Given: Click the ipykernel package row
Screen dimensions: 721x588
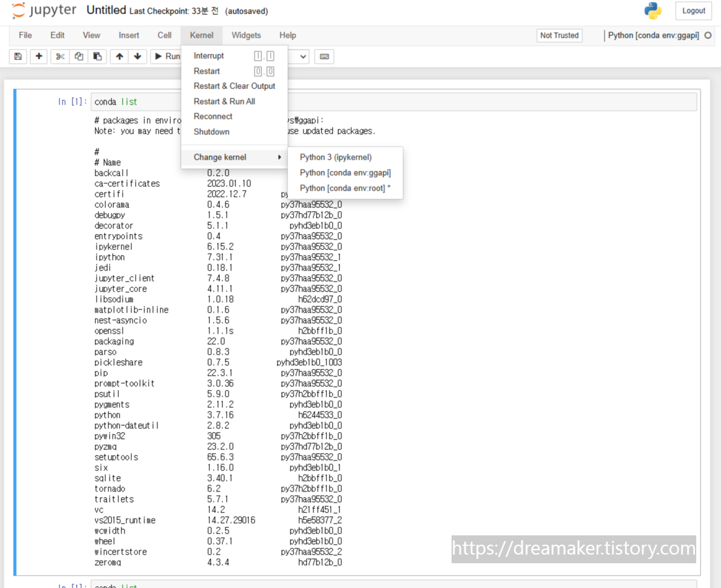Looking at the screenshot, I should coord(218,247).
